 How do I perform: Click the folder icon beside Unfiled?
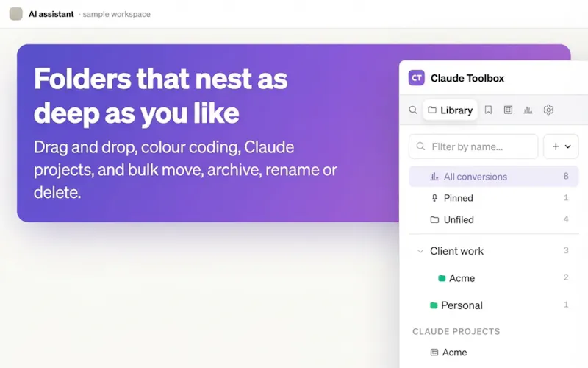(x=434, y=219)
